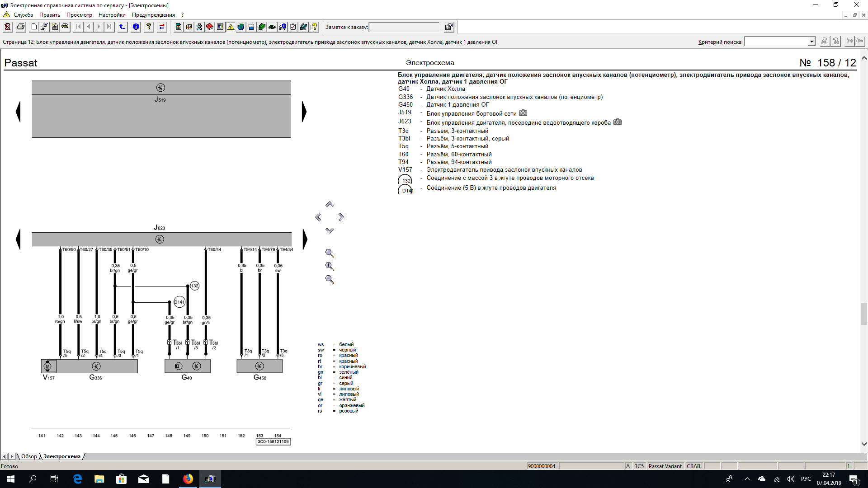The height and width of the screenshot is (488, 868).
Task: Click the red-blue swap arrows icon
Action: click(x=162, y=27)
